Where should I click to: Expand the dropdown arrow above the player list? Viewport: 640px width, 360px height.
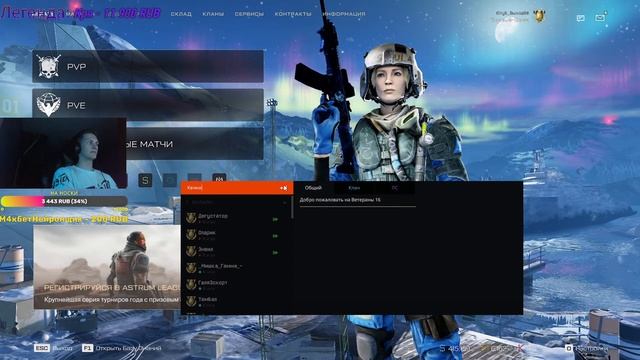pos(284,202)
